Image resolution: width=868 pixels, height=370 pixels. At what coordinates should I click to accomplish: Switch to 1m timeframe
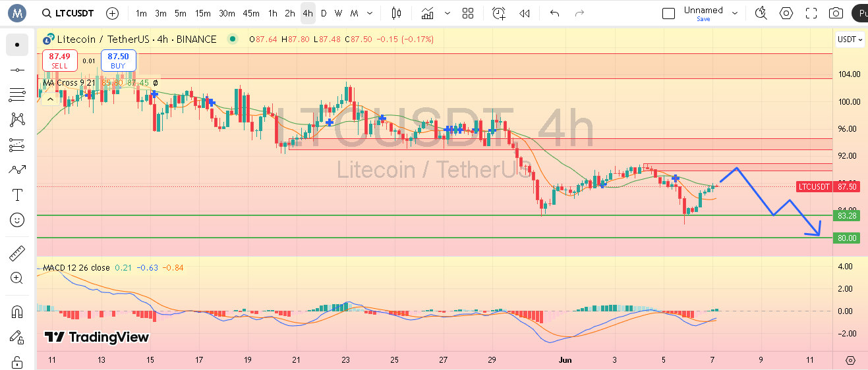[x=141, y=13]
